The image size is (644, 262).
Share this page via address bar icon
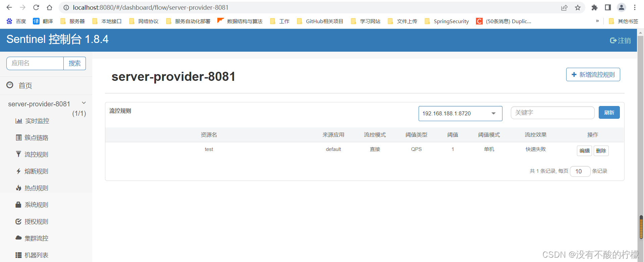pos(564,7)
